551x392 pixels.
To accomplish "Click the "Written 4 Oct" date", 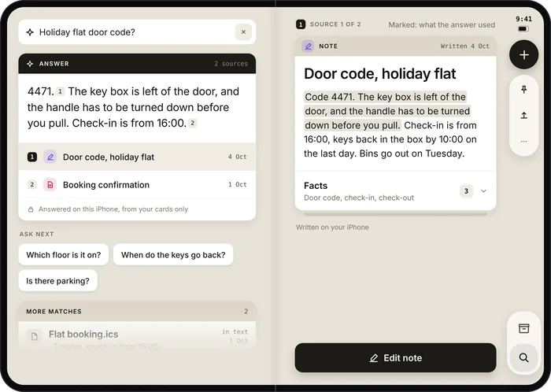I will click(x=465, y=46).
